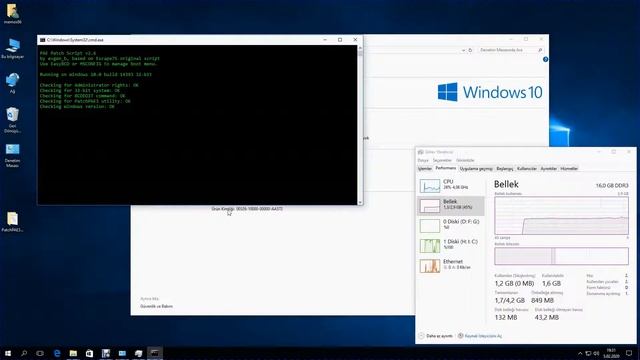
Task: Click the 43,2 MB non-paged pool value
Action: click(x=547, y=317)
